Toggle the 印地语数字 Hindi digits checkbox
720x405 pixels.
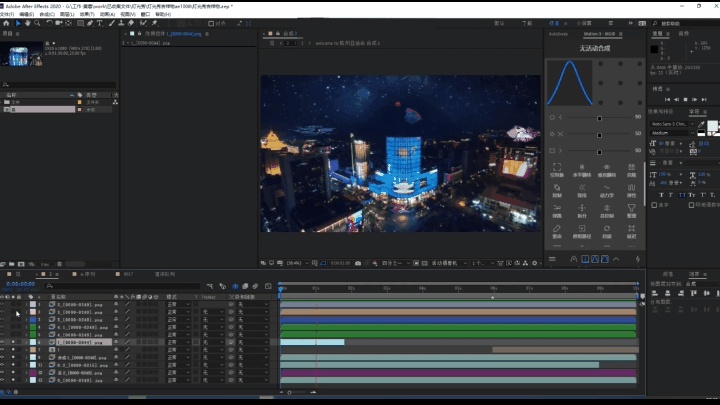(x=691, y=205)
